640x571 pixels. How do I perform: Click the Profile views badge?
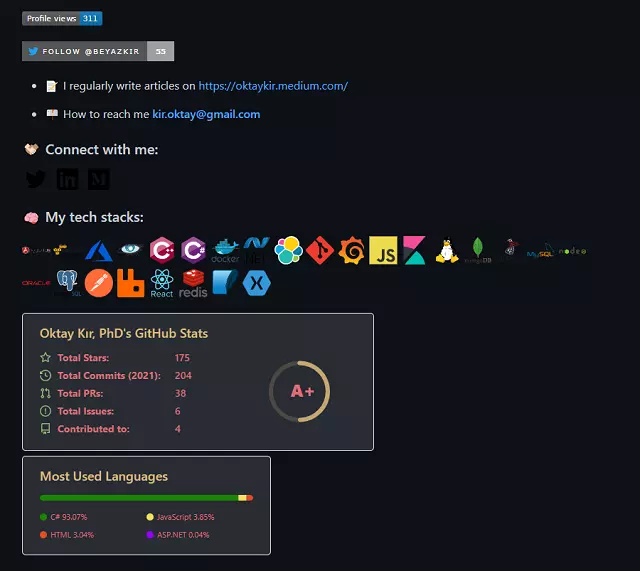tap(62, 18)
